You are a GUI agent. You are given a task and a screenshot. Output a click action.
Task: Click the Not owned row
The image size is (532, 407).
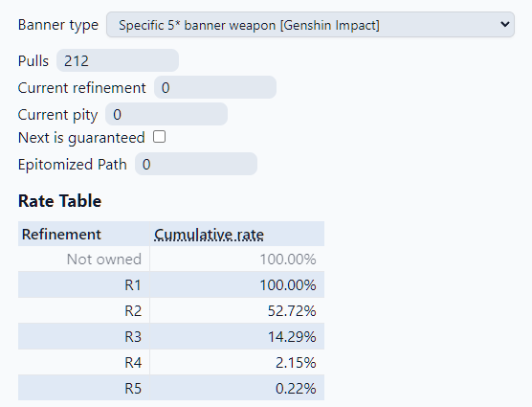[x=171, y=259]
